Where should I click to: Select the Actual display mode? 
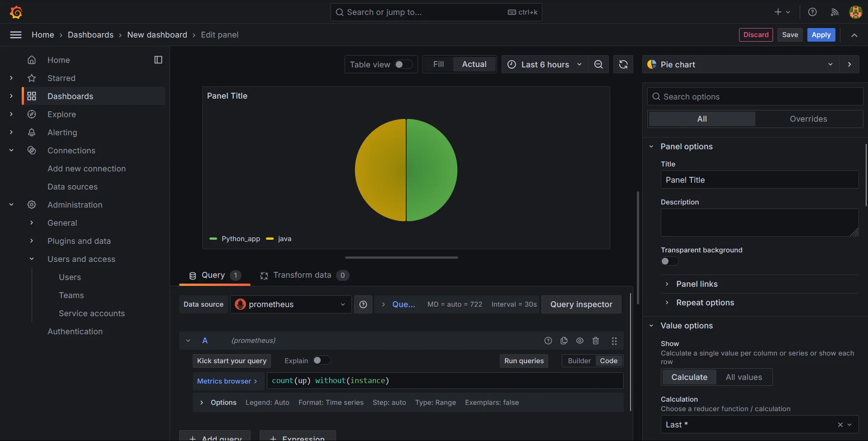(474, 65)
